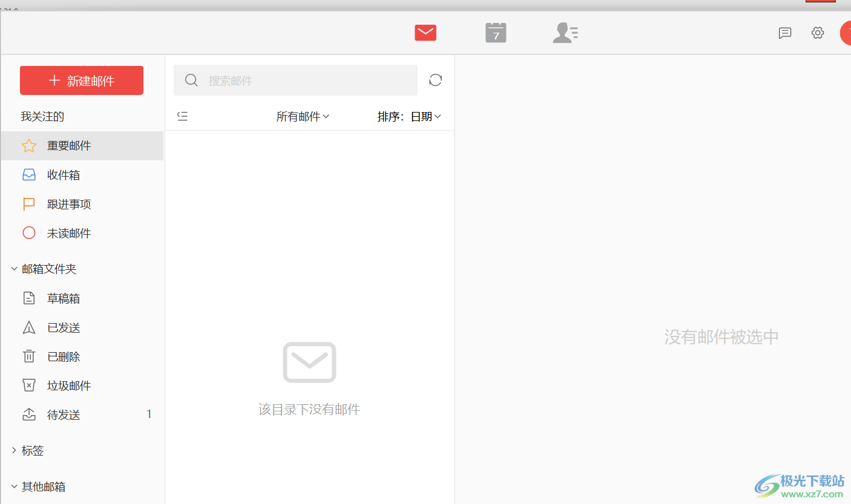Open the Contacts view icon
The width and height of the screenshot is (851, 504).
(x=565, y=33)
